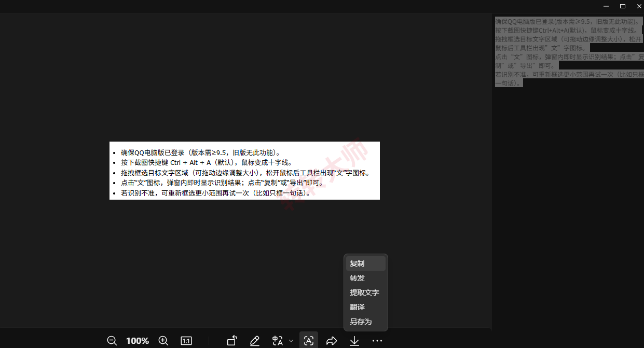This screenshot has width=644, height=348.
Task: Expand the translate options dropdown arrow
Action: (291, 341)
